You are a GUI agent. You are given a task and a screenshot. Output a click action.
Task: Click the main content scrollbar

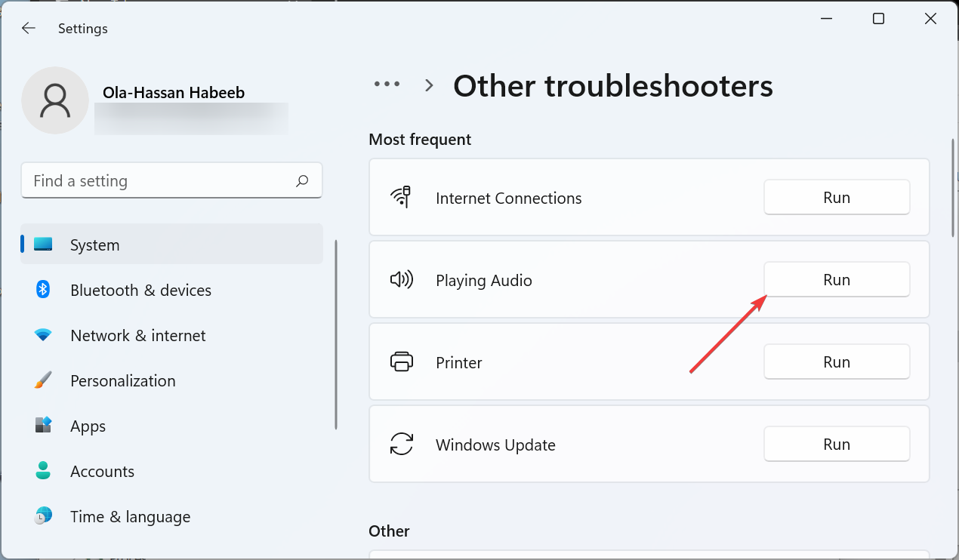(952, 186)
